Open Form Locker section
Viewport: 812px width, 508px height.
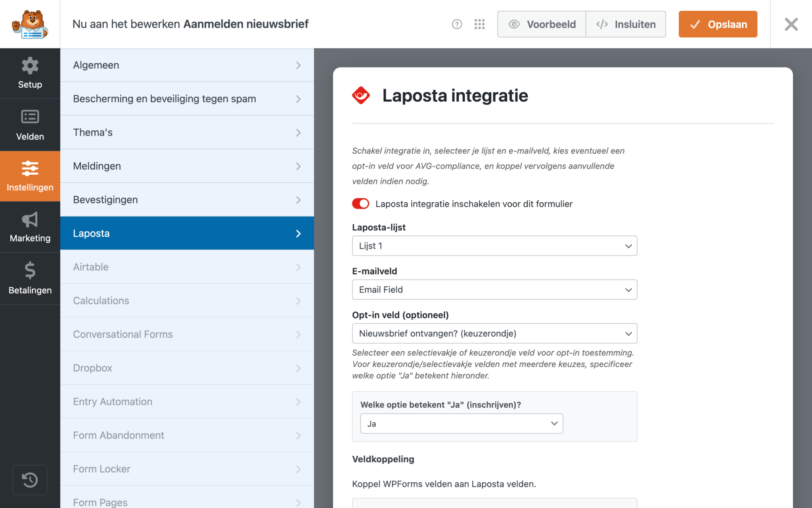click(187, 469)
